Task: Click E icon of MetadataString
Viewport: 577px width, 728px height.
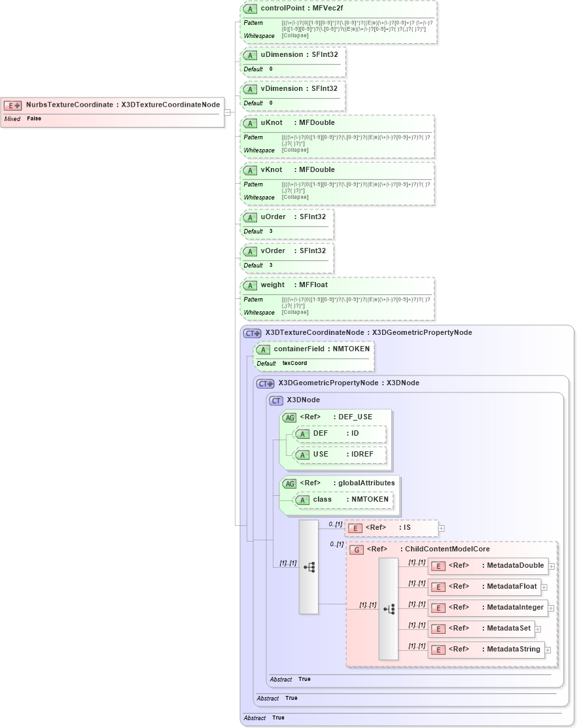Action: pos(438,650)
